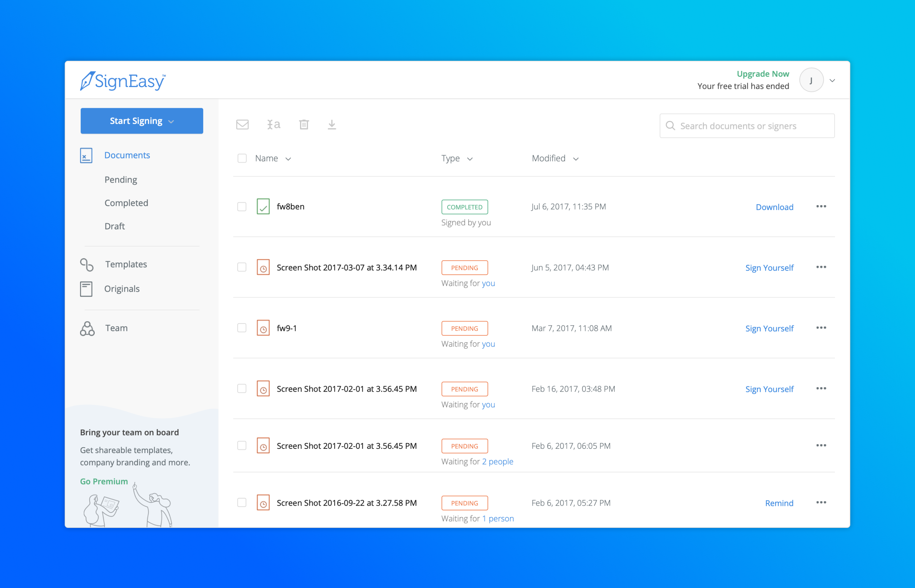
Task: Select checkbox for document modified Feb 16, 2017
Action: click(x=242, y=388)
